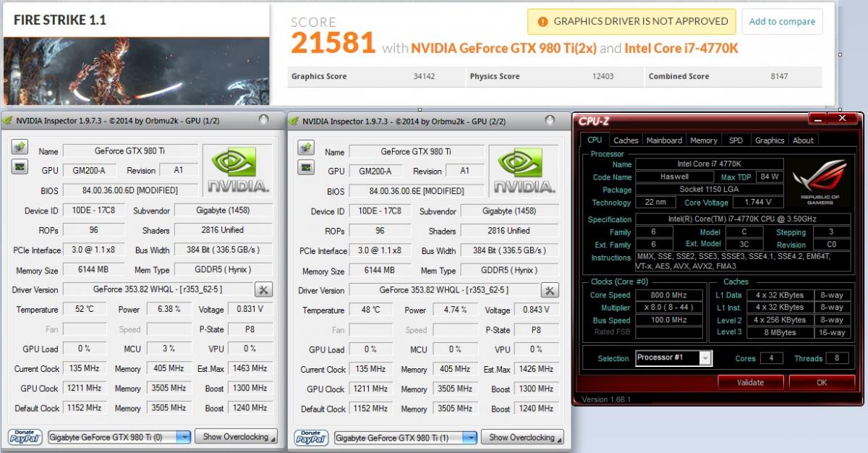The image size is (868, 453).
Task: Click the Socket 1150 LGA package field
Action: (x=710, y=190)
